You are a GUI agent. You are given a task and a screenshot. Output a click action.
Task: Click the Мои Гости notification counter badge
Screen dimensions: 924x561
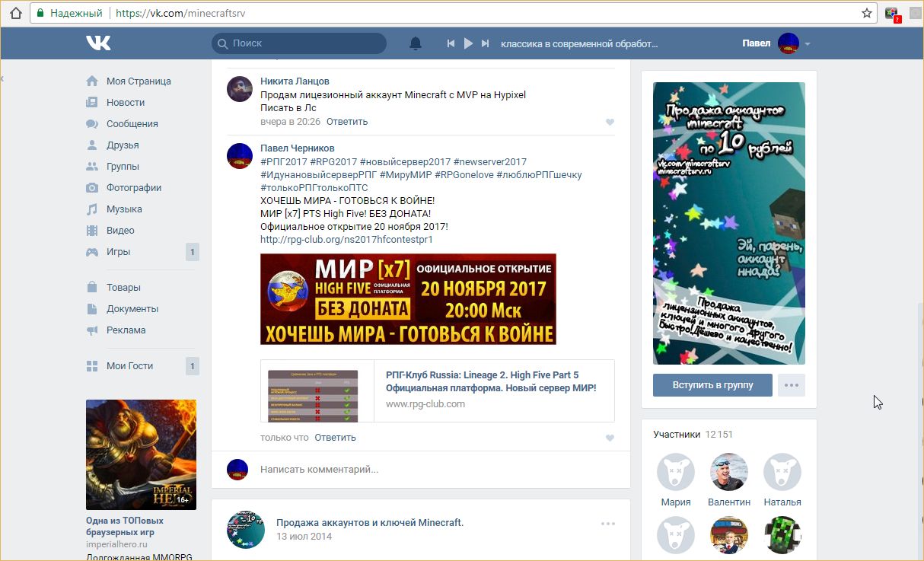point(193,365)
